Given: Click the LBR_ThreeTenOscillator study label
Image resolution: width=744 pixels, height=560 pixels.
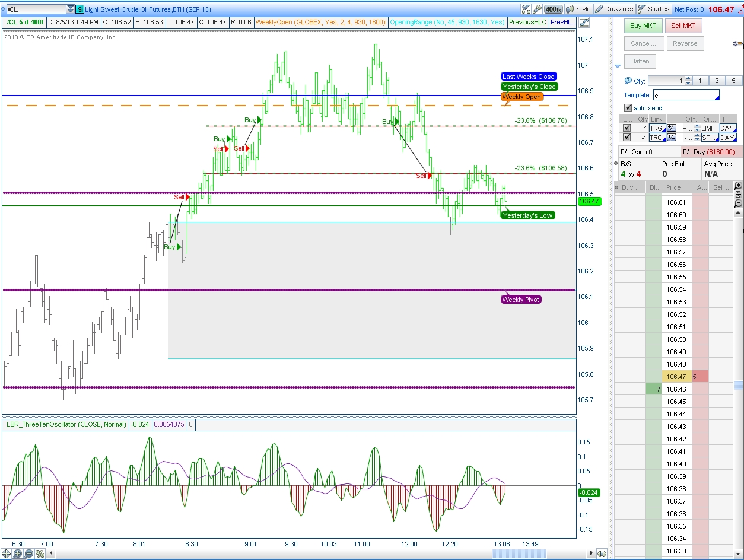Looking at the screenshot, I should [x=66, y=424].
